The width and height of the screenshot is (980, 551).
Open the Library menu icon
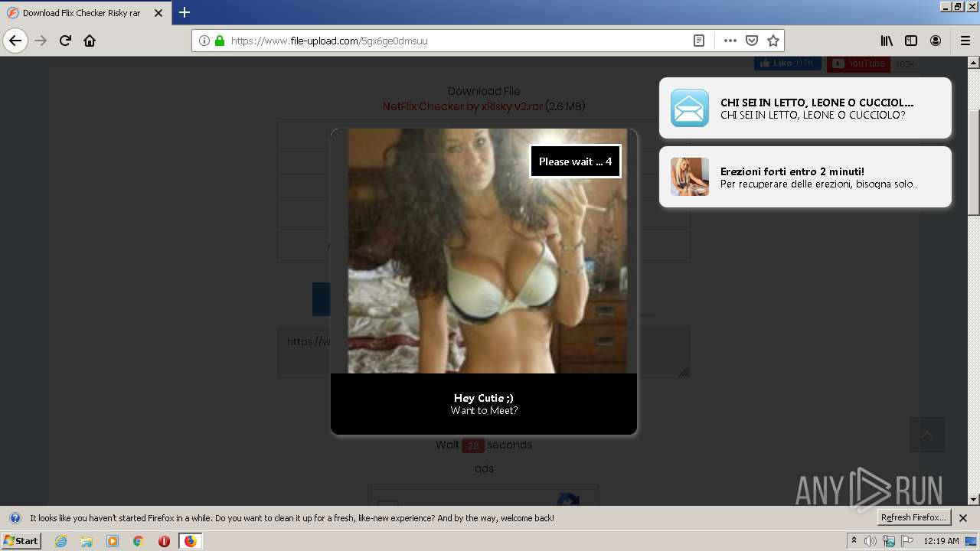[x=887, y=41]
